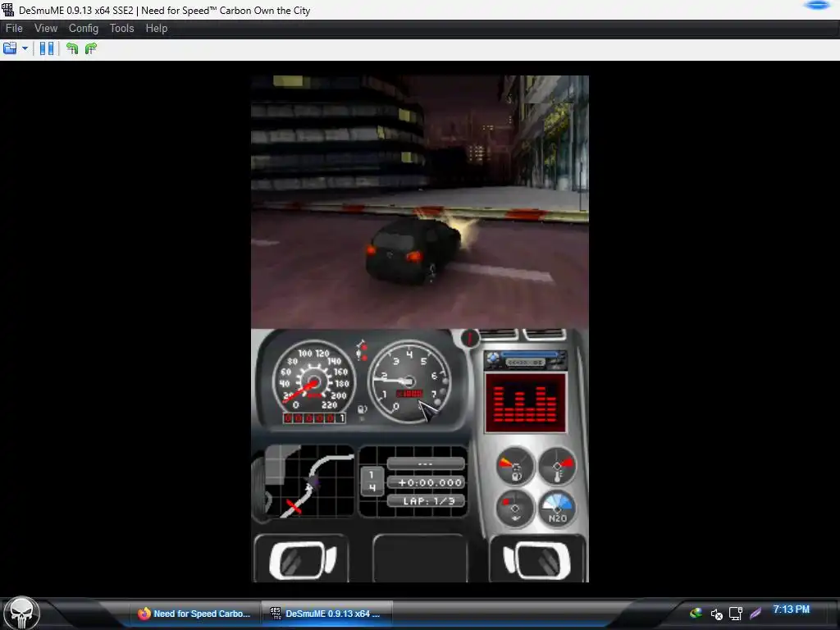Click the +0:00.000 time gap readout
The image size is (840, 630).
427,482
